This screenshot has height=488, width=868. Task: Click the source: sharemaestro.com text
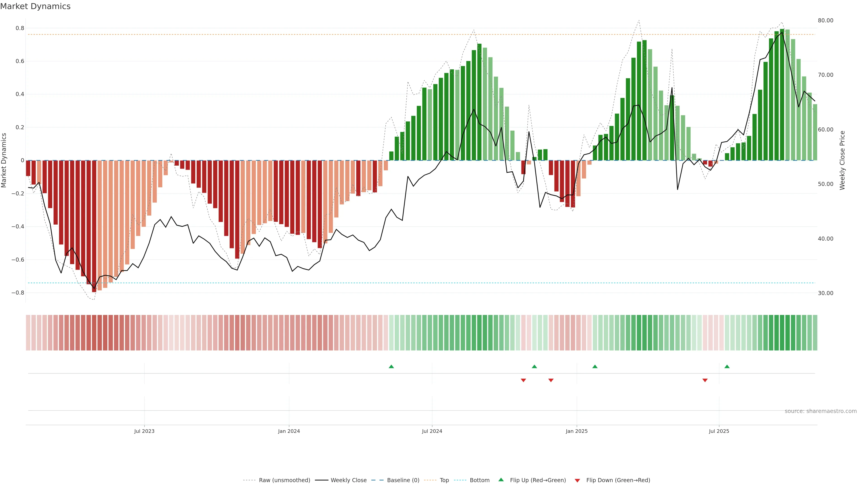821,411
